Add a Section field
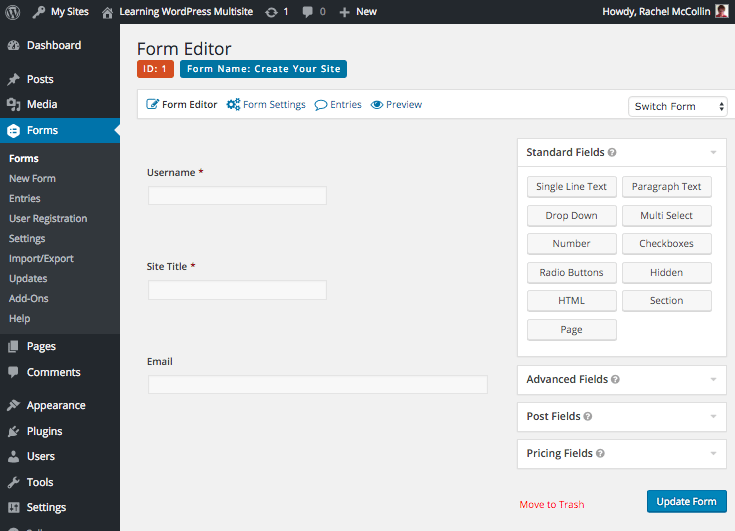Image resolution: width=735 pixels, height=531 pixels. [667, 301]
